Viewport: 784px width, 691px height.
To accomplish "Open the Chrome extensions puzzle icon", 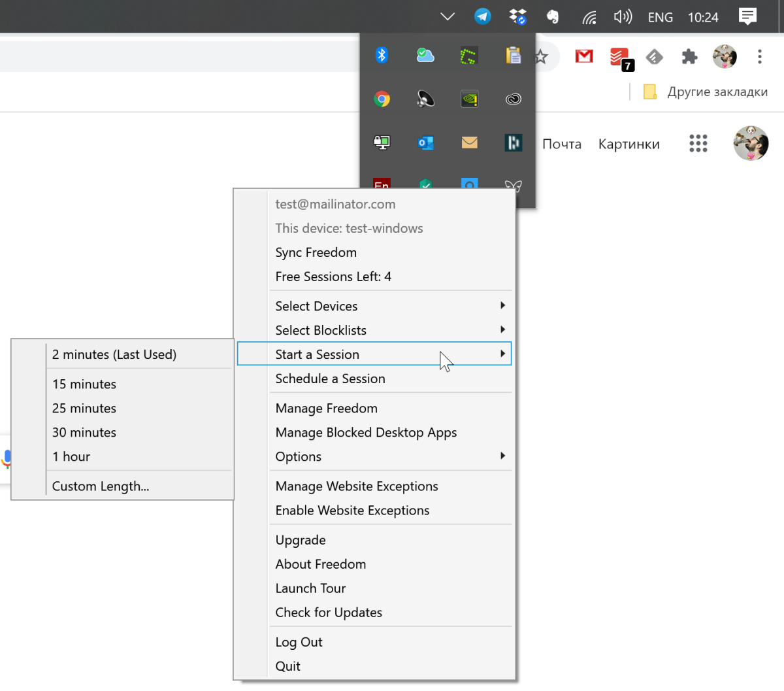I will point(689,57).
